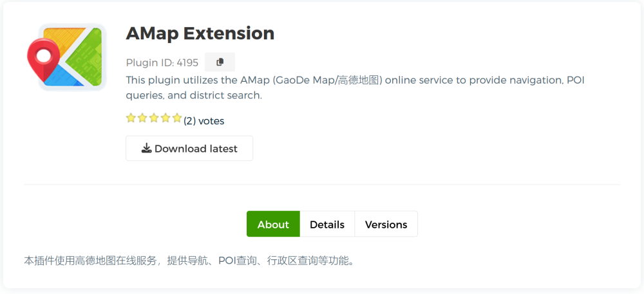Click the English plugin description text
644x294 pixels.
[354, 87]
